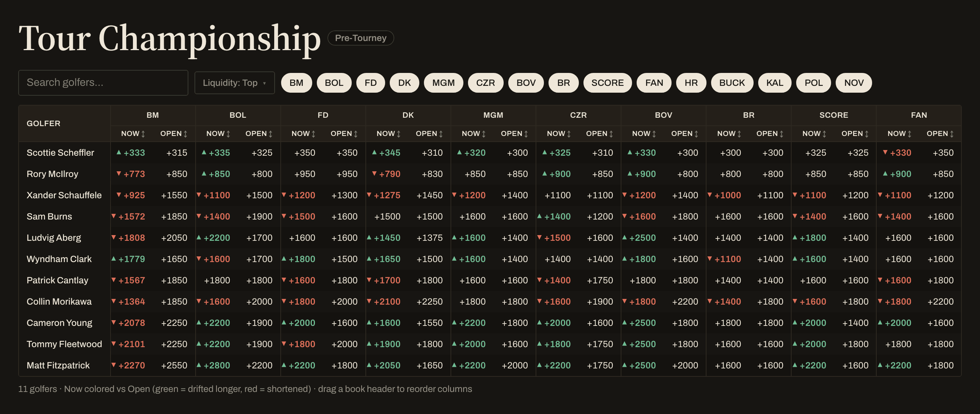980x414 pixels.
Task: Sort by MGM OPEN column arrow
Action: [526, 134]
